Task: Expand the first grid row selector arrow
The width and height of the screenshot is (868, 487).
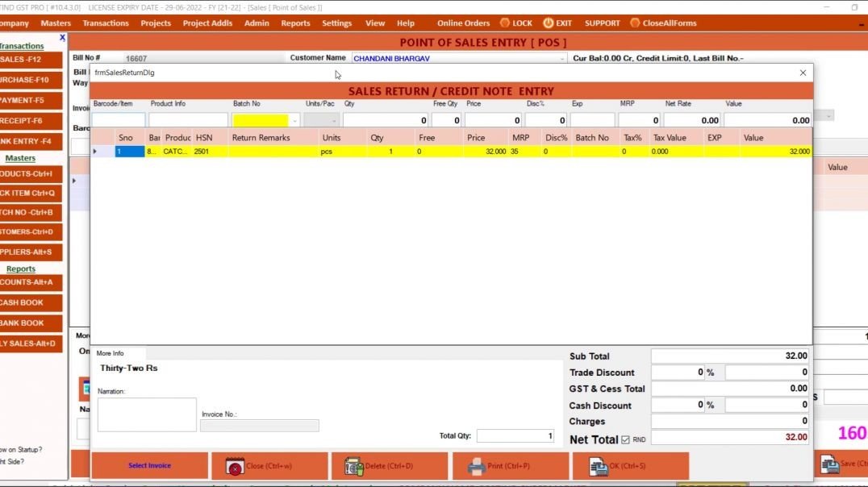Action: point(94,151)
